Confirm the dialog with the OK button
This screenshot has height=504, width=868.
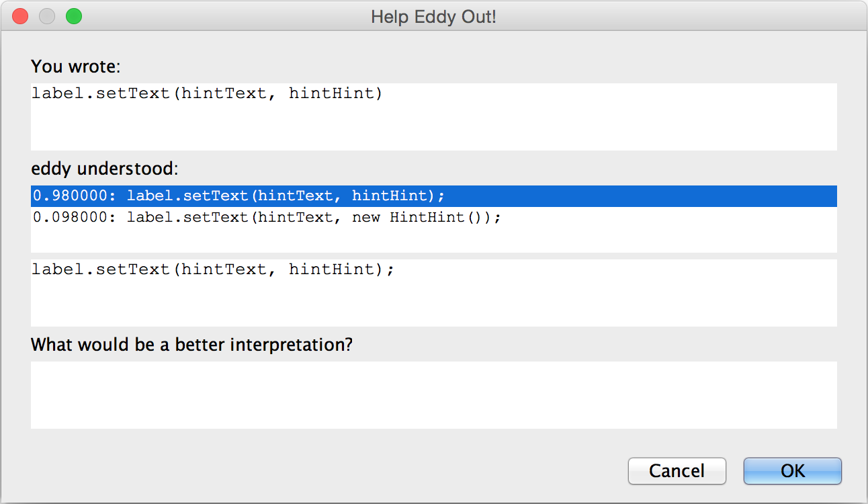[x=792, y=471]
